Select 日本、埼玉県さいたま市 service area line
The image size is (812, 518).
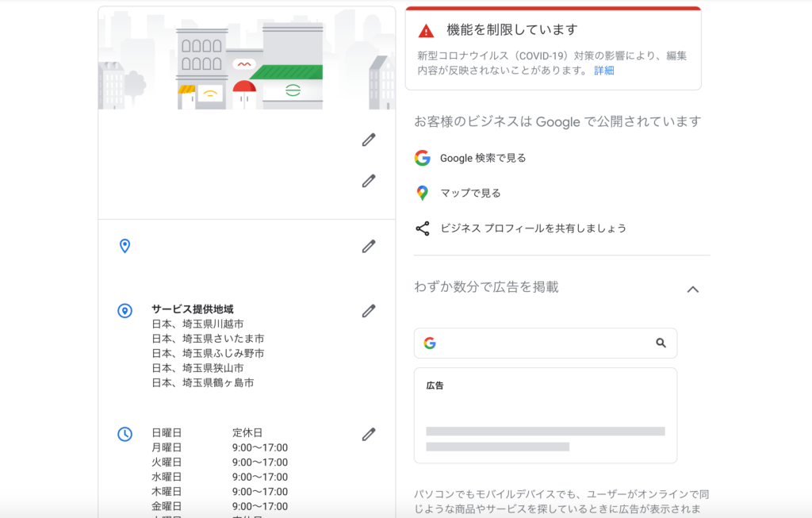coord(208,338)
